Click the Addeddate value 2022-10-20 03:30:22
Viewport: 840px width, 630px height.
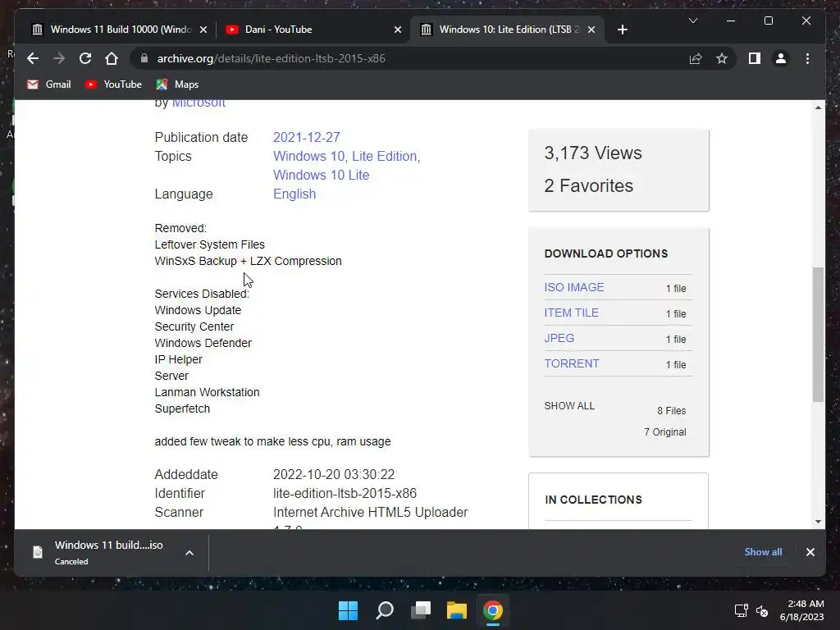click(x=334, y=474)
